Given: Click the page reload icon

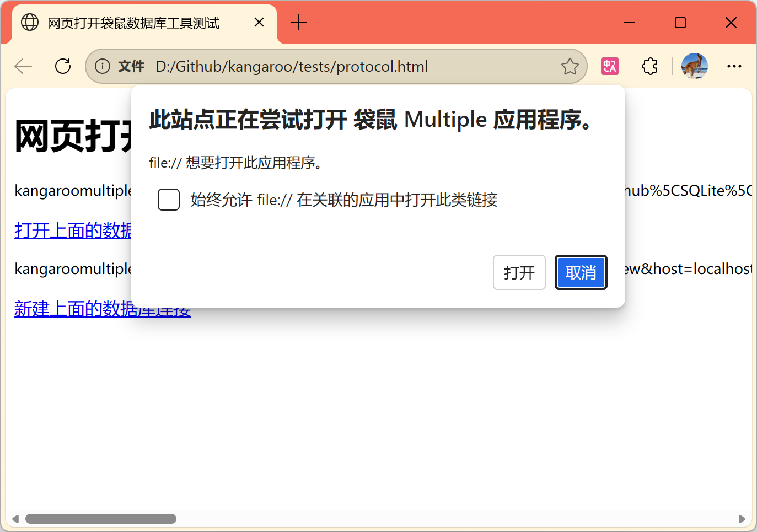Looking at the screenshot, I should click(x=63, y=66).
